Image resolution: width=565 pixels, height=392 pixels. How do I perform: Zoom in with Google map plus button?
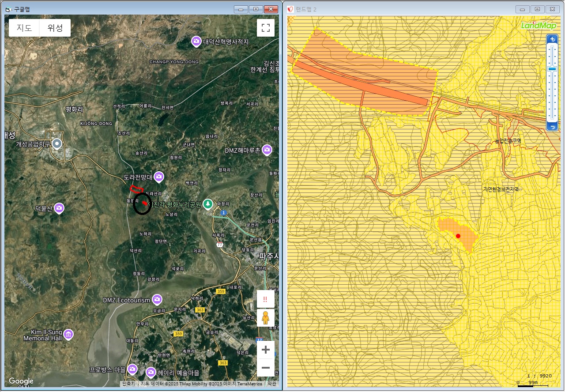[x=266, y=350]
